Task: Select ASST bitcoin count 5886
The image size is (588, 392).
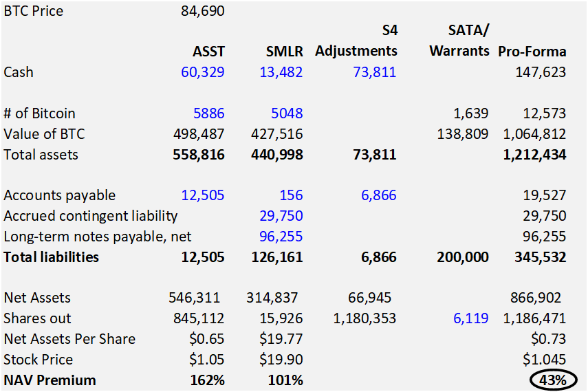Action: 209,113
